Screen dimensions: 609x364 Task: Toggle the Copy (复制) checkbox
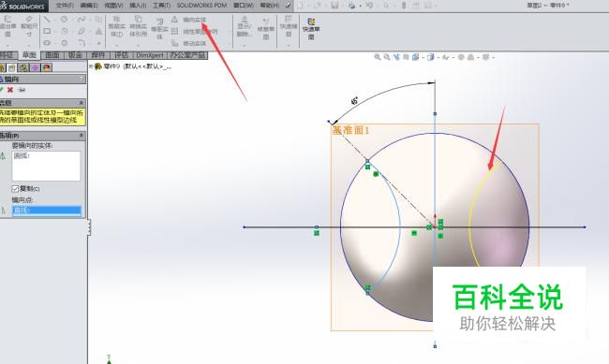(15, 189)
